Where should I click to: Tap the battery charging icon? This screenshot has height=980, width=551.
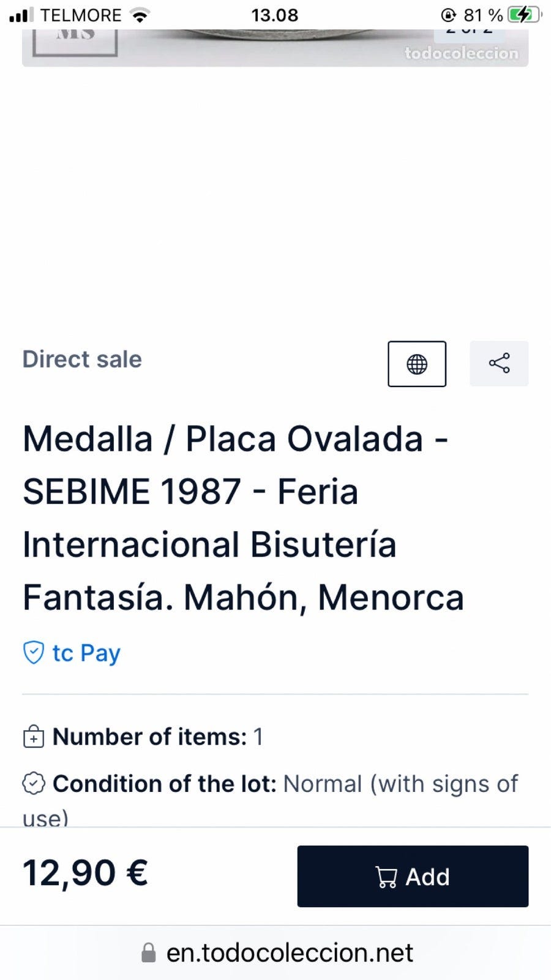click(523, 15)
